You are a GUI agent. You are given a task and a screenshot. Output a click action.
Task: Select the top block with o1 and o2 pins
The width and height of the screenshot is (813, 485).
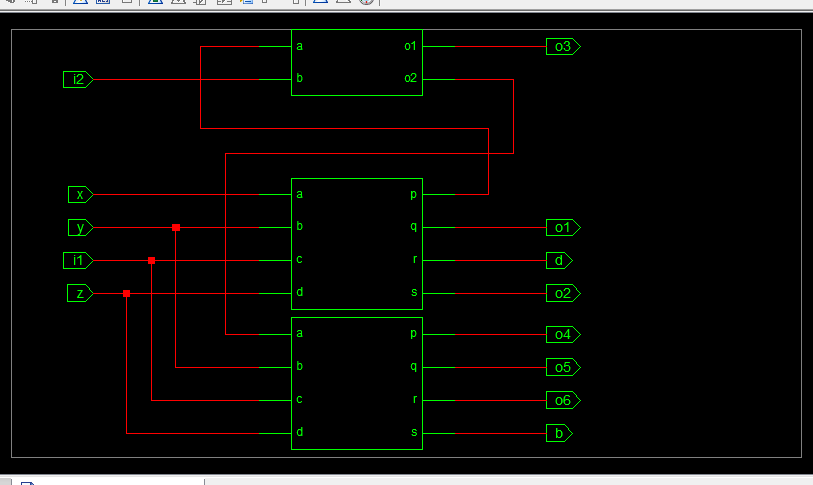[356, 62]
